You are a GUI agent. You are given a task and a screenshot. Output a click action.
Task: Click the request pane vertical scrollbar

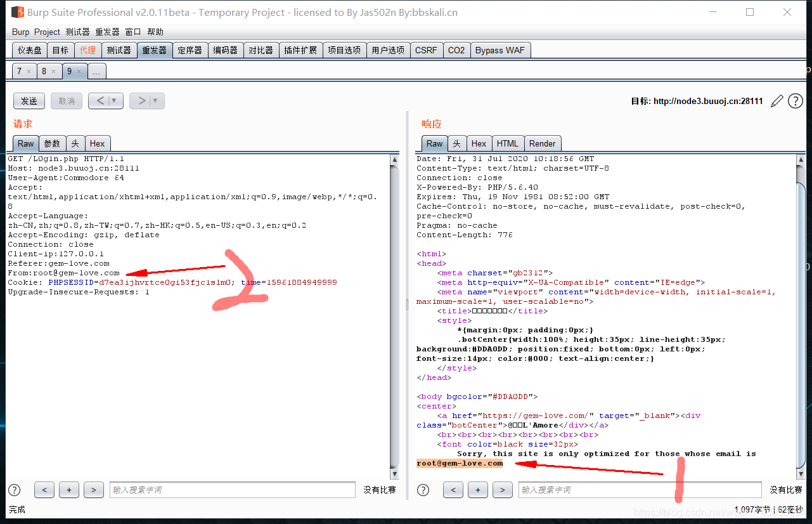point(394,316)
